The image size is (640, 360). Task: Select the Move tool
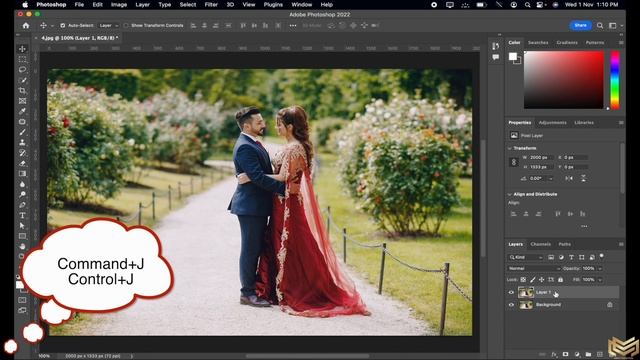point(22,49)
